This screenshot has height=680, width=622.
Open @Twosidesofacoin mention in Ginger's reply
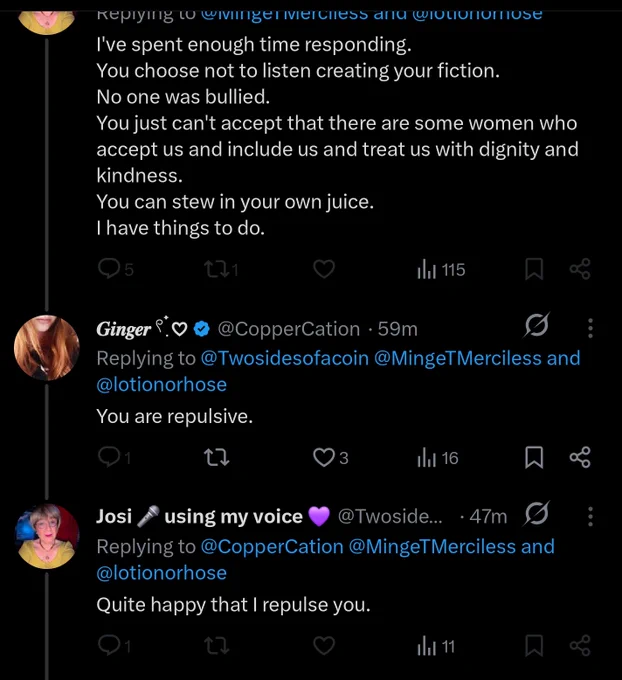click(285, 358)
